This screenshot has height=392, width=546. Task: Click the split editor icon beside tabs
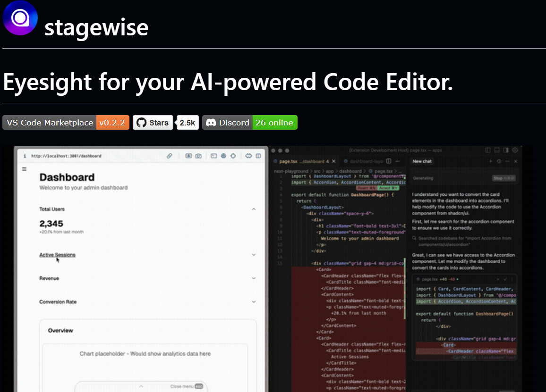point(389,161)
